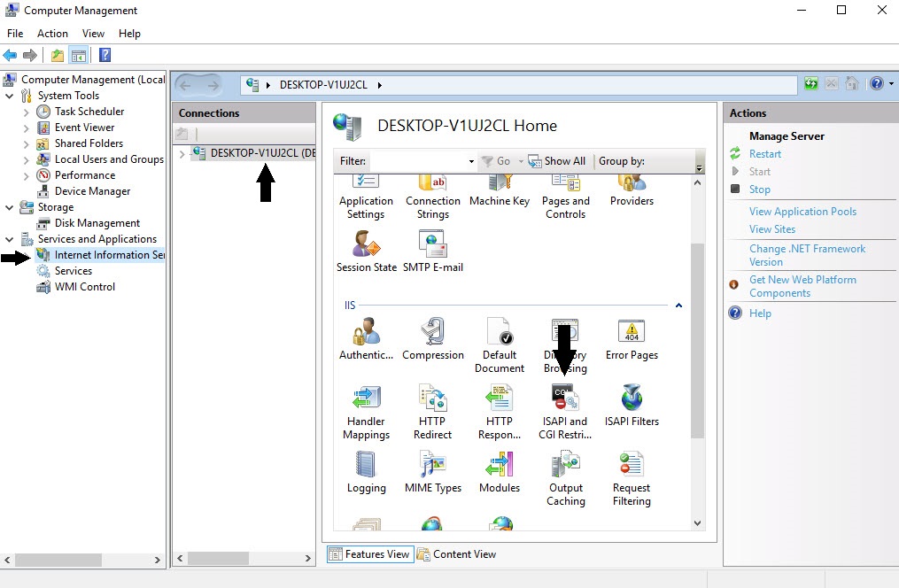The width and height of the screenshot is (899, 588).
Task: Click View Sites link
Action: (x=772, y=229)
